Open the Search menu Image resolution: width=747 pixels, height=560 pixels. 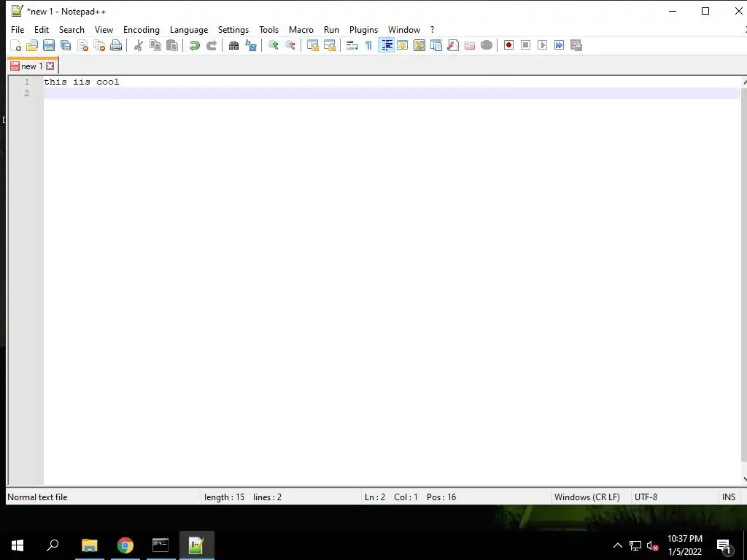(71, 29)
